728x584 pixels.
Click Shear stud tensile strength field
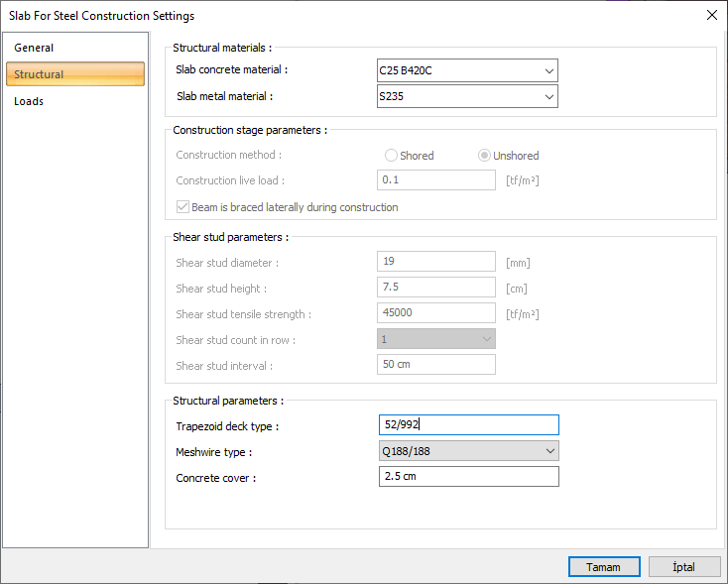(x=436, y=313)
